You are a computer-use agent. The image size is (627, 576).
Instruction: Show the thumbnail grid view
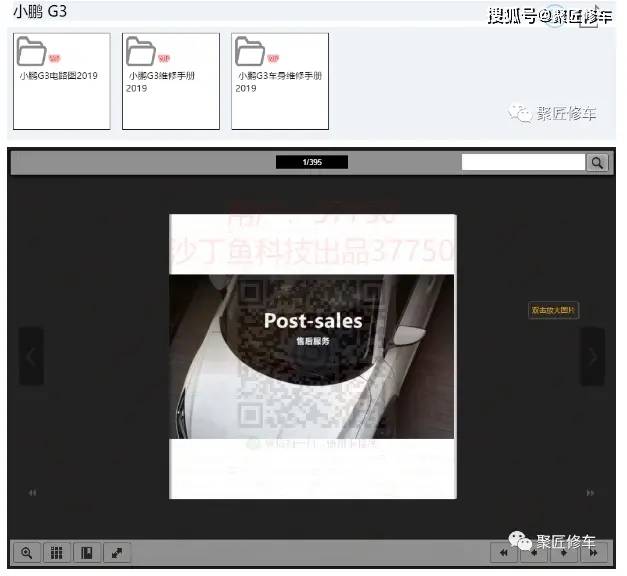point(57,553)
